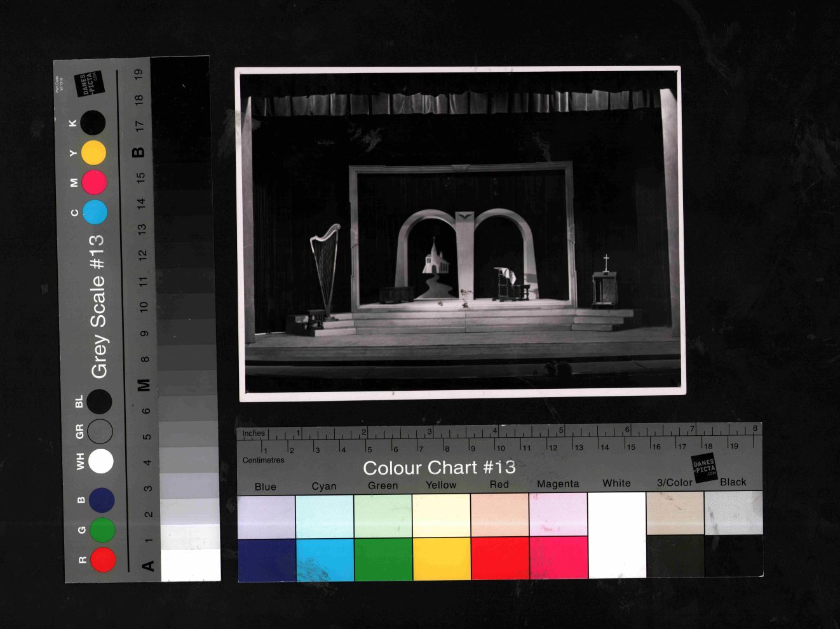This screenshot has height=629, width=840.
Task: Click the "Colour Chart #13" title text
Action: 439,468
